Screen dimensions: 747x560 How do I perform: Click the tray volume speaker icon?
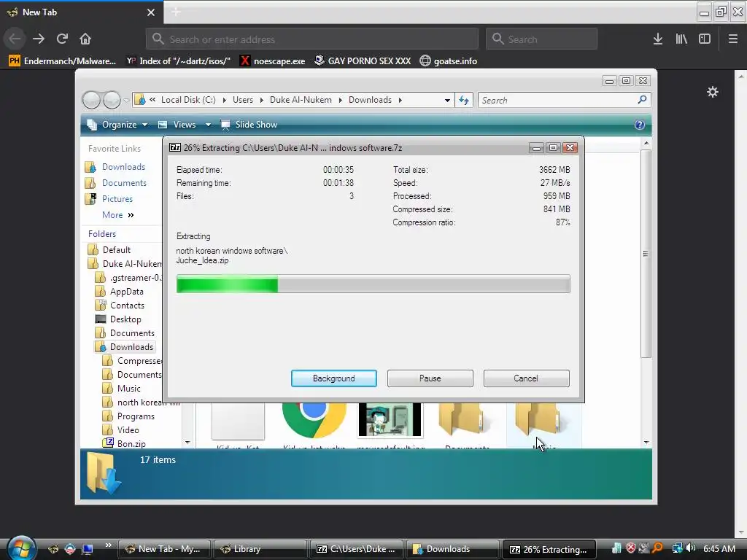click(690, 548)
